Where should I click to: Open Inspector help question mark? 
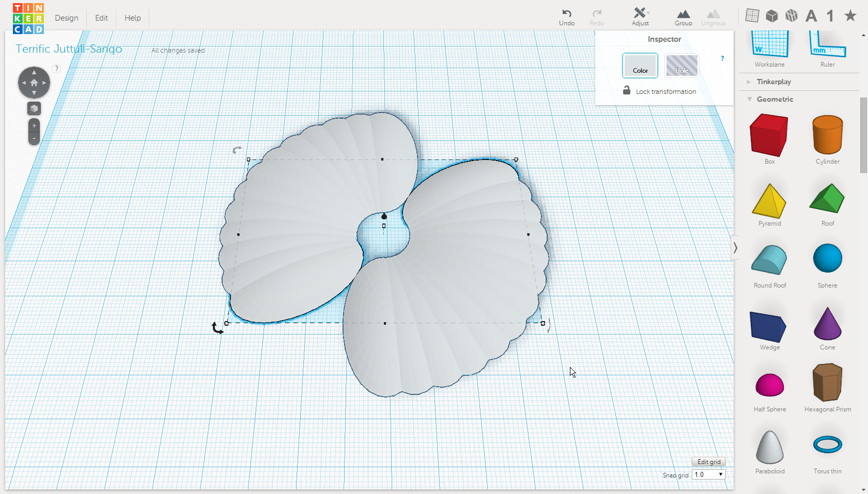(x=722, y=58)
